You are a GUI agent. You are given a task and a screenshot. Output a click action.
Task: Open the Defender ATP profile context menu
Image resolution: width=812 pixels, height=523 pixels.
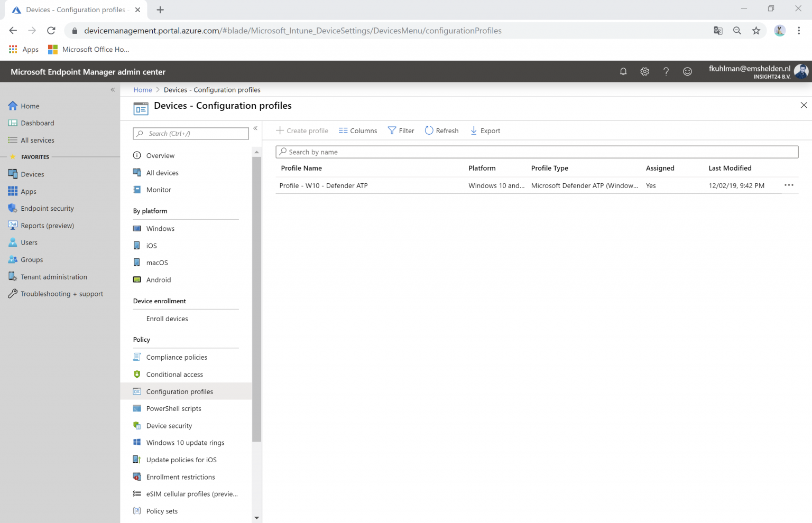click(789, 185)
